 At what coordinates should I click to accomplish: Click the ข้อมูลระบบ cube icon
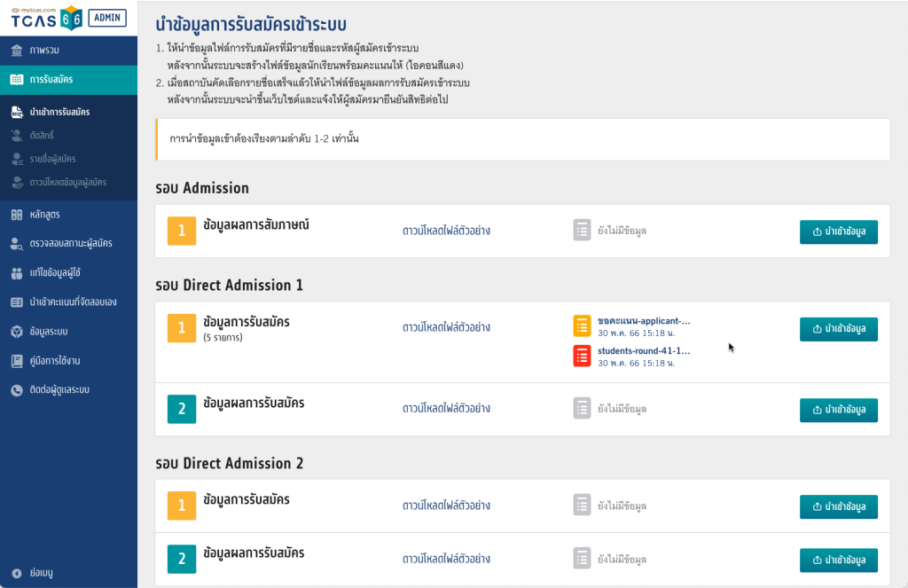(17, 332)
